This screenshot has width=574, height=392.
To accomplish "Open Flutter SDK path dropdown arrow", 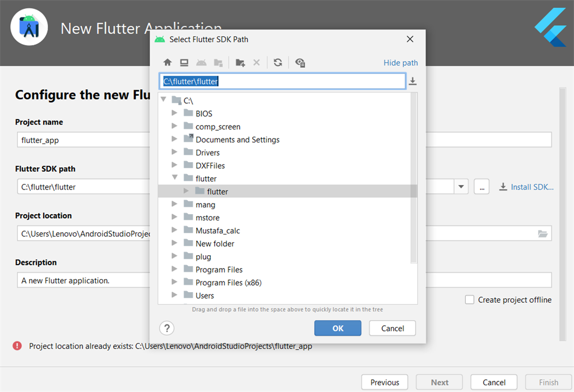I will tap(461, 187).
